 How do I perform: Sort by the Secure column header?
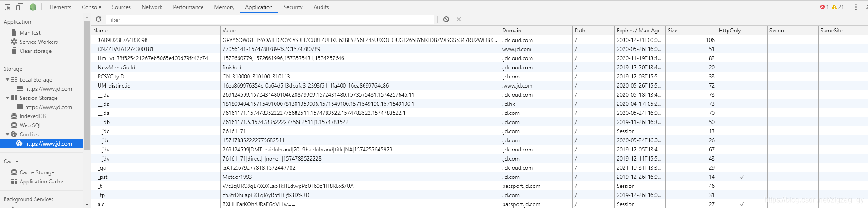(793, 31)
